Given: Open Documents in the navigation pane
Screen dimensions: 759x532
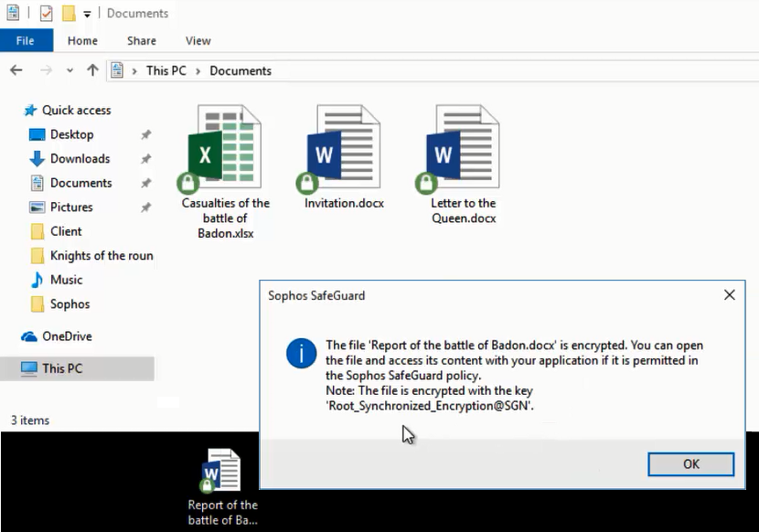Looking at the screenshot, I should point(80,183).
